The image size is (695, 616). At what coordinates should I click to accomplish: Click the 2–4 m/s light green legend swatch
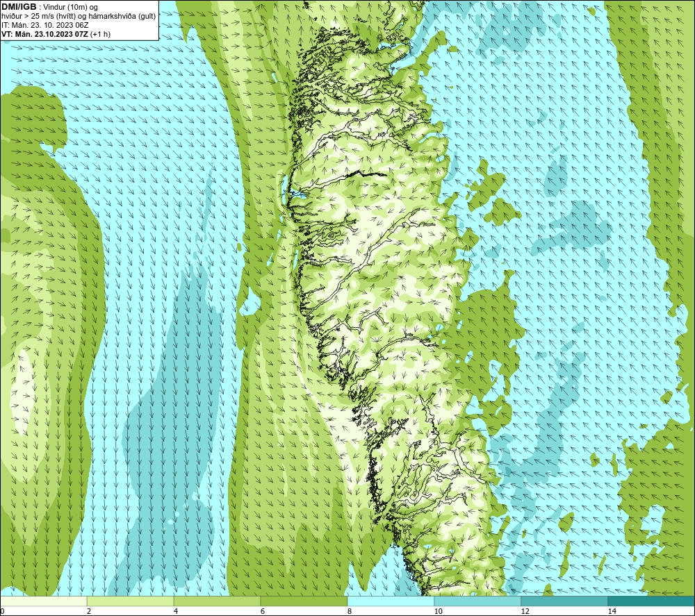131,601
